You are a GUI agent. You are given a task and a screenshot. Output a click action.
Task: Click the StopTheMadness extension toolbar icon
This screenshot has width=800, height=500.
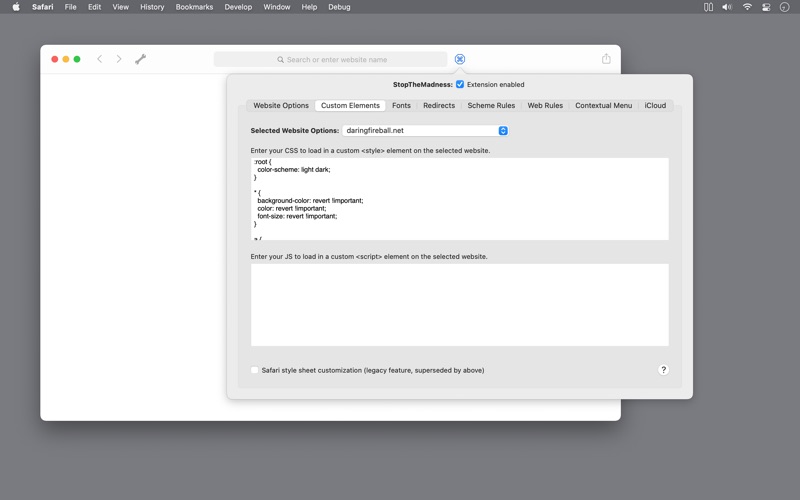(x=460, y=59)
